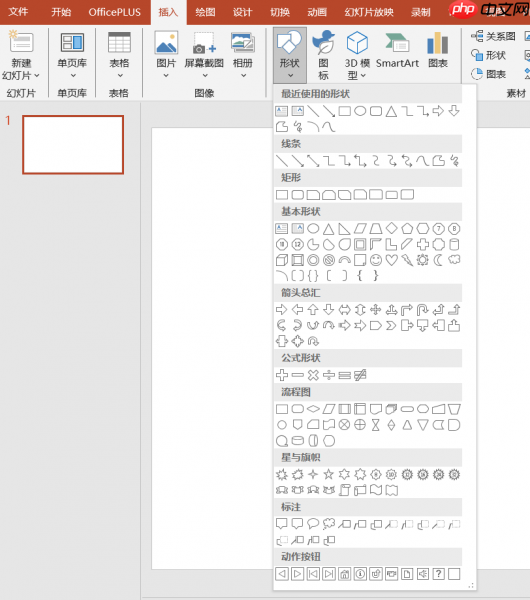Pick the smiley face shape
Image resolution: width=530 pixels, height=600 pixels.
coord(376,260)
